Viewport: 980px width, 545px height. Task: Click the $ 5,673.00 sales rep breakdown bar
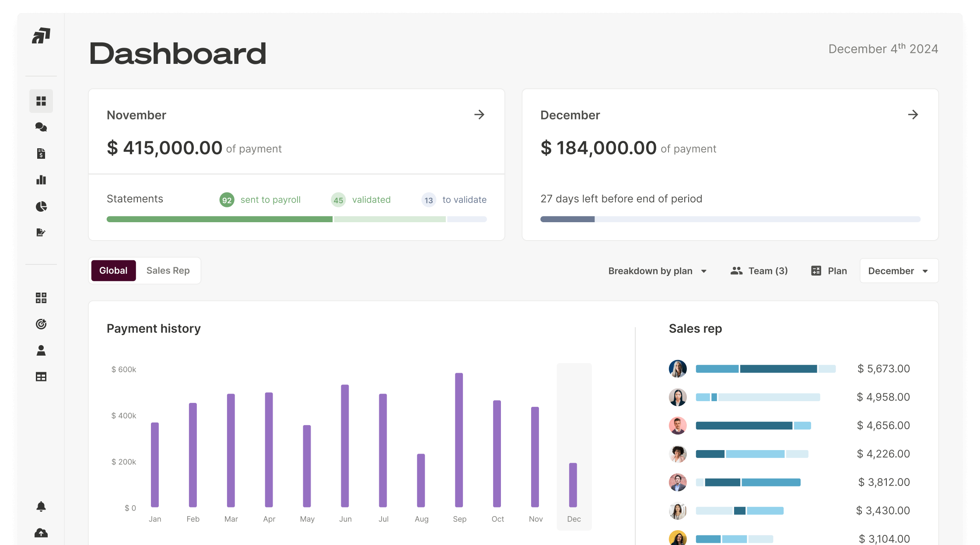pos(766,369)
